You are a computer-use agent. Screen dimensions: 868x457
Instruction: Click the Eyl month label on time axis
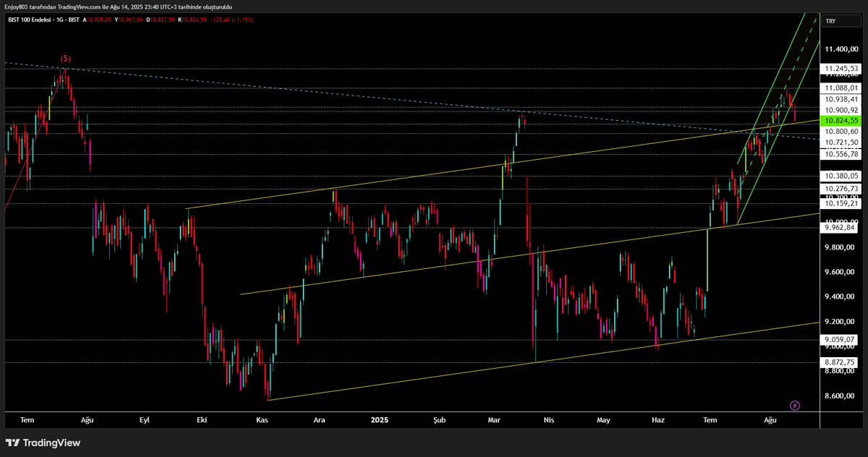pyautogui.click(x=145, y=419)
